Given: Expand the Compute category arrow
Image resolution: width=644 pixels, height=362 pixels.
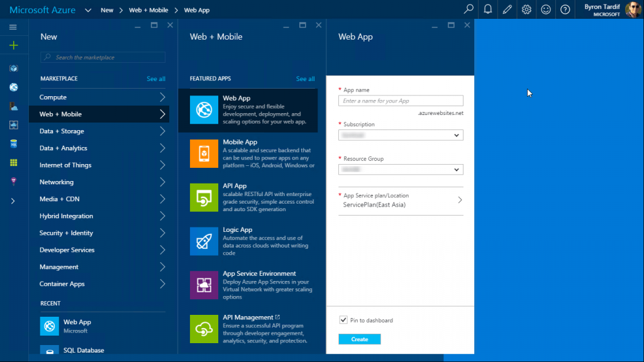Looking at the screenshot, I should tap(163, 97).
